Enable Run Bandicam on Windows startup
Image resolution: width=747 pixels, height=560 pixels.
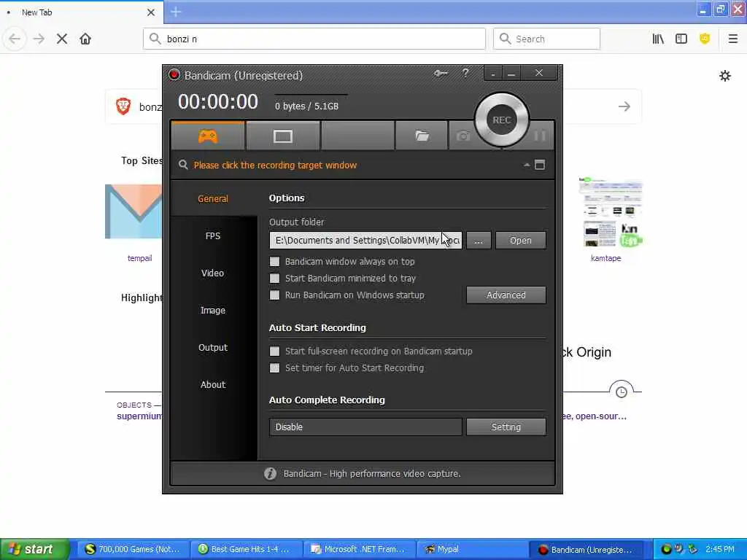pyautogui.click(x=274, y=295)
